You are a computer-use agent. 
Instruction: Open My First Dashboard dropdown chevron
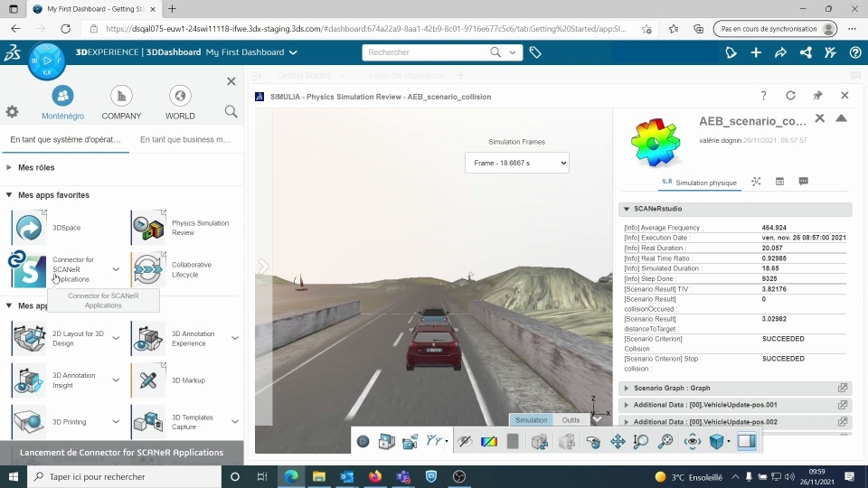click(293, 52)
